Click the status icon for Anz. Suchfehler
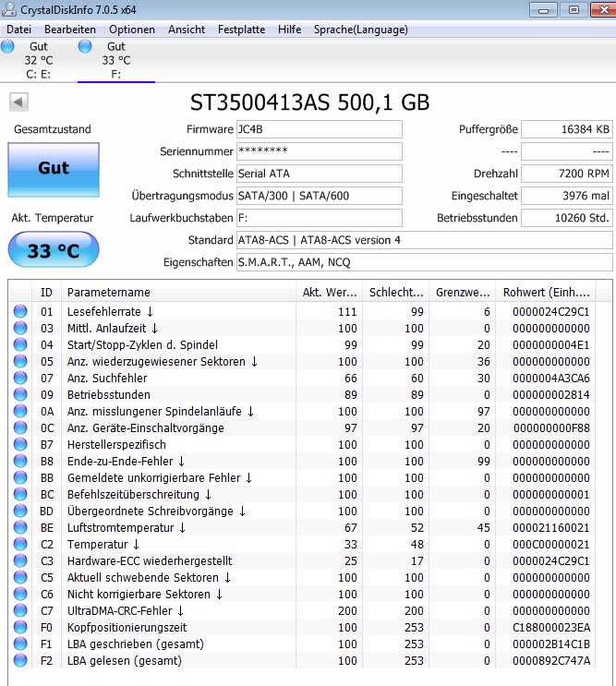Screen dimensions: 616x686 20,378
